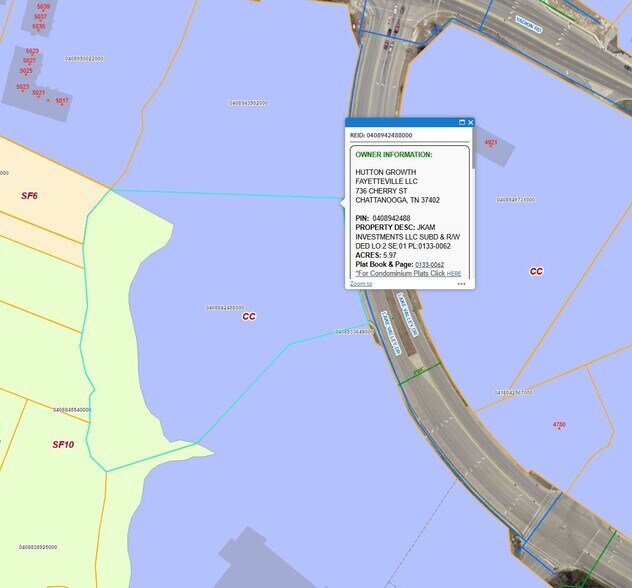Select parcel labeled 0408838925000
632x588 pixels.
click(x=38, y=547)
